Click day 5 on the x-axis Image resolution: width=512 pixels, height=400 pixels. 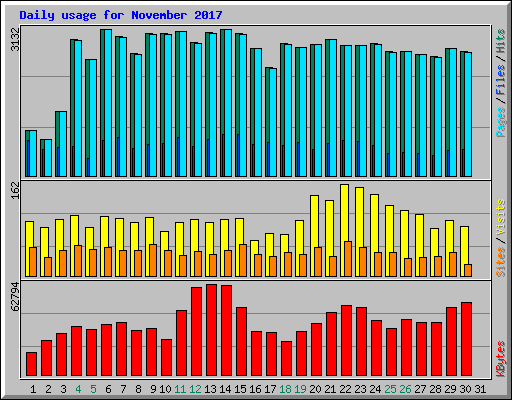(x=93, y=389)
